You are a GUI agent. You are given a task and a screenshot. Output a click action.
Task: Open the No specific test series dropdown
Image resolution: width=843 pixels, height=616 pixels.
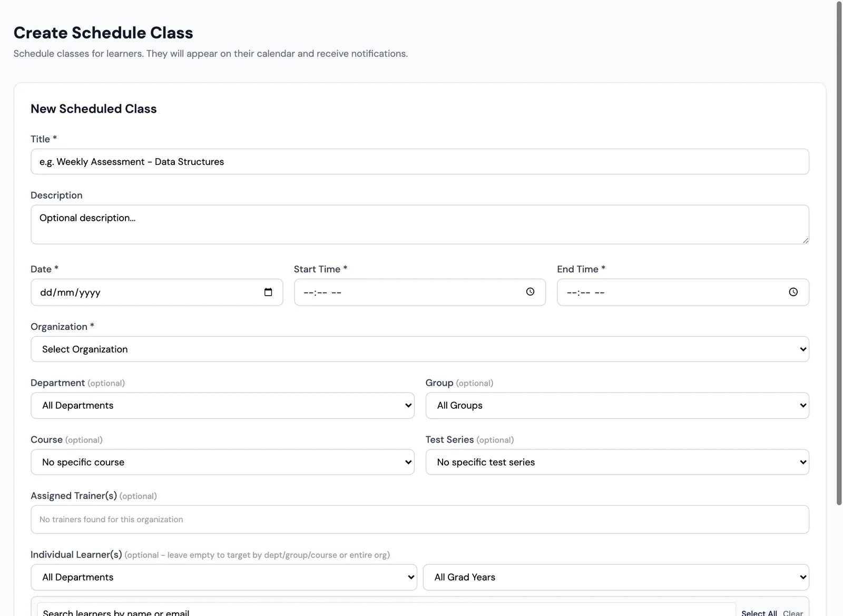tap(617, 462)
